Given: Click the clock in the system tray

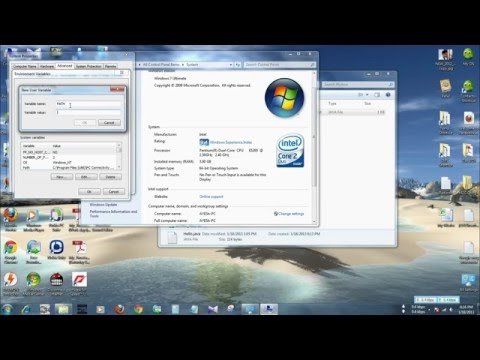Looking at the screenshot, I should [466, 309].
